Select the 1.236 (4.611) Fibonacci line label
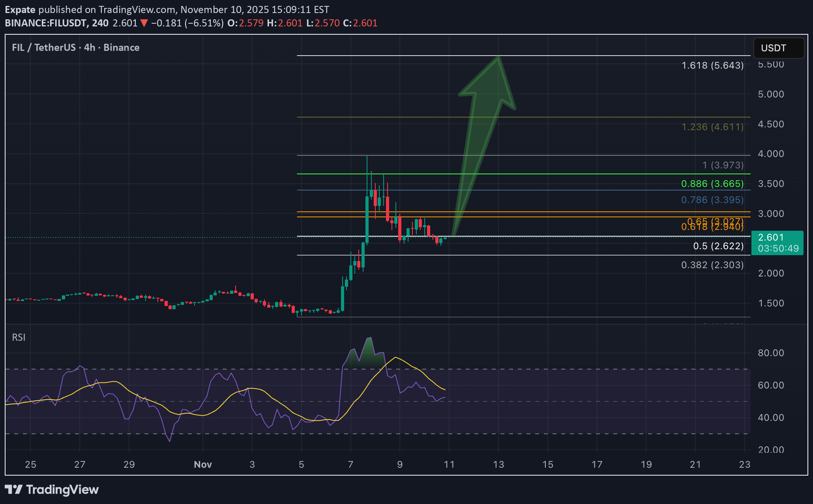 [x=712, y=127]
